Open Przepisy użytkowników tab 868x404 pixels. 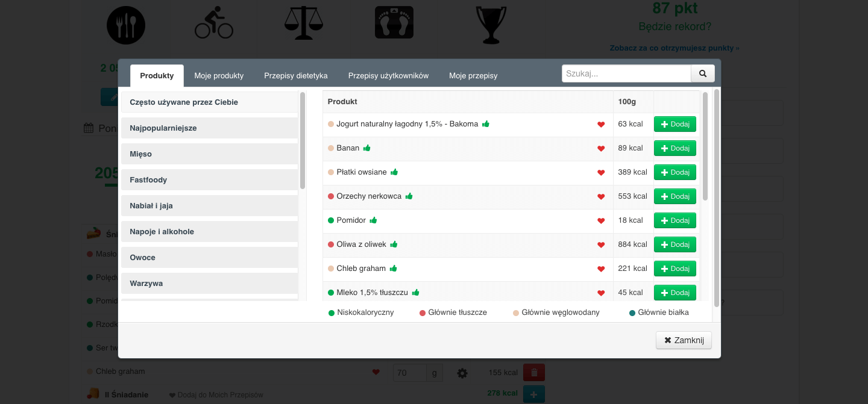pos(388,76)
